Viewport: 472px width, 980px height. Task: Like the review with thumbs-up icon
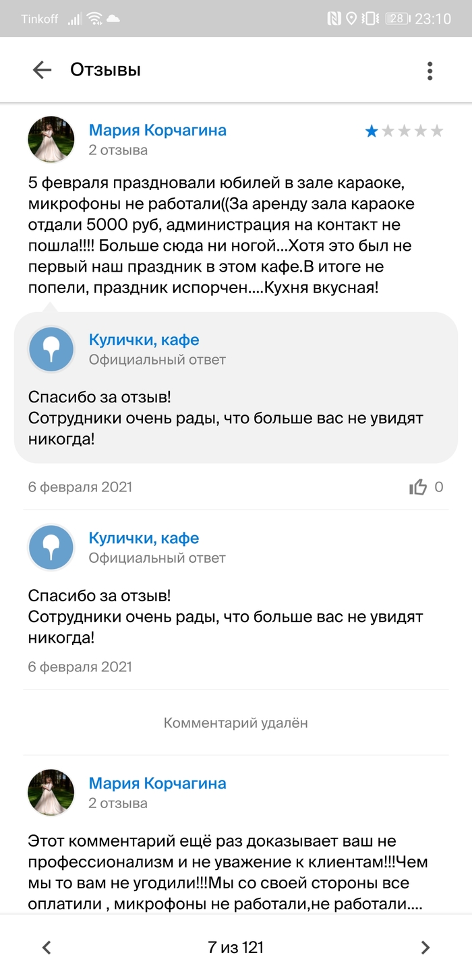418,487
